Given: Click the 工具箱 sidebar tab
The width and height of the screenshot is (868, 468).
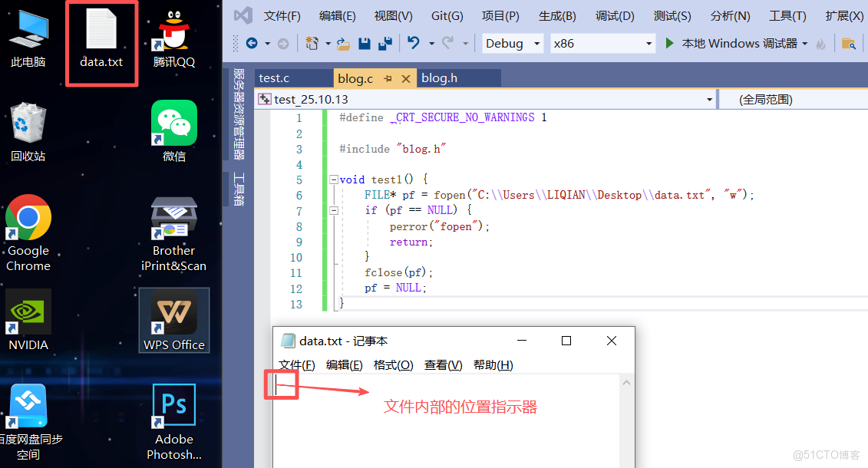Looking at the screenshot, I should point(236,186).
